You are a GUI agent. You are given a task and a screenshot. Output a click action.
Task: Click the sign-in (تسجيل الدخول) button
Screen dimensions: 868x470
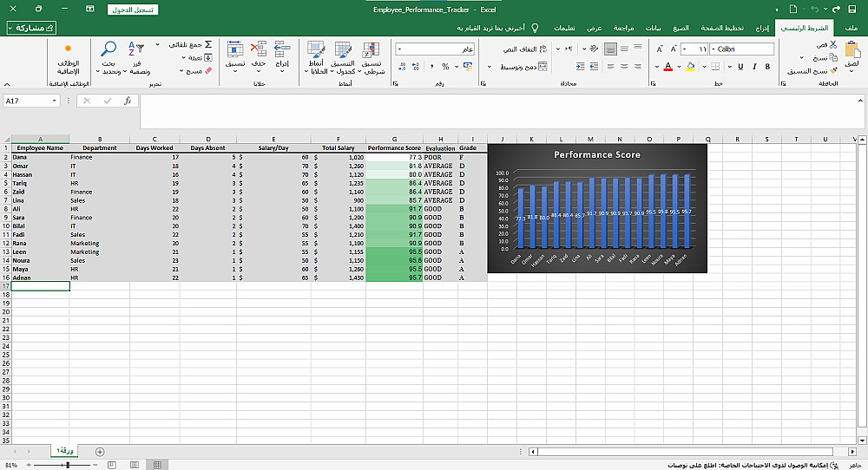pos(134,10)
